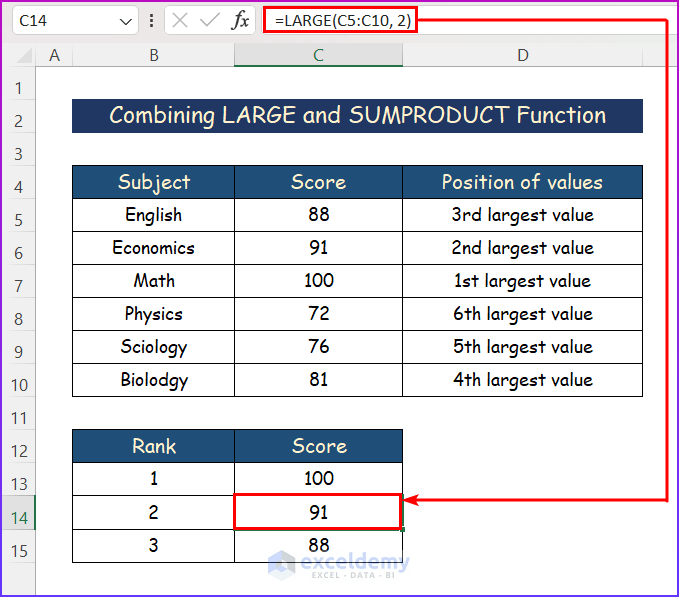Click the Cancel X icon in formula bar
The height and width of the screenshot is (597, 679).
(x=179, y=20)
